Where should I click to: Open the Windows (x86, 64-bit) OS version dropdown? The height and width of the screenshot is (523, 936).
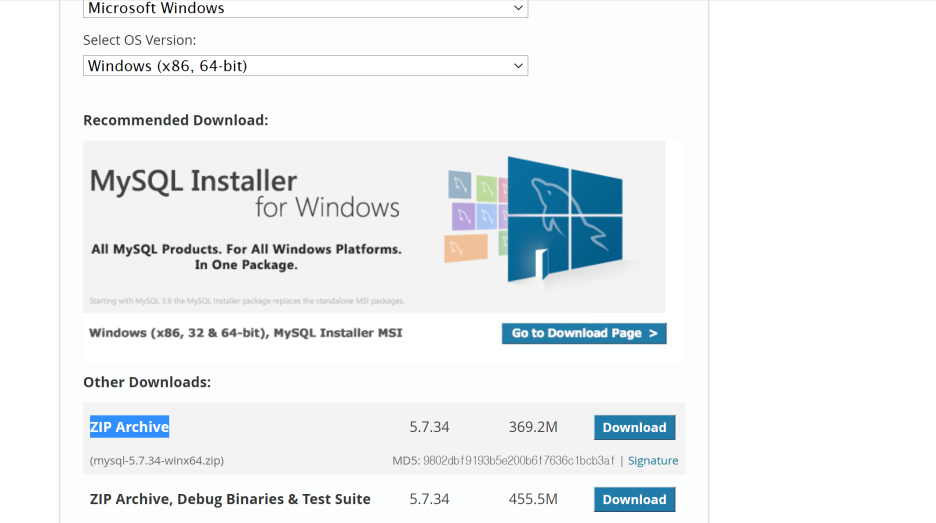point(305,66)
